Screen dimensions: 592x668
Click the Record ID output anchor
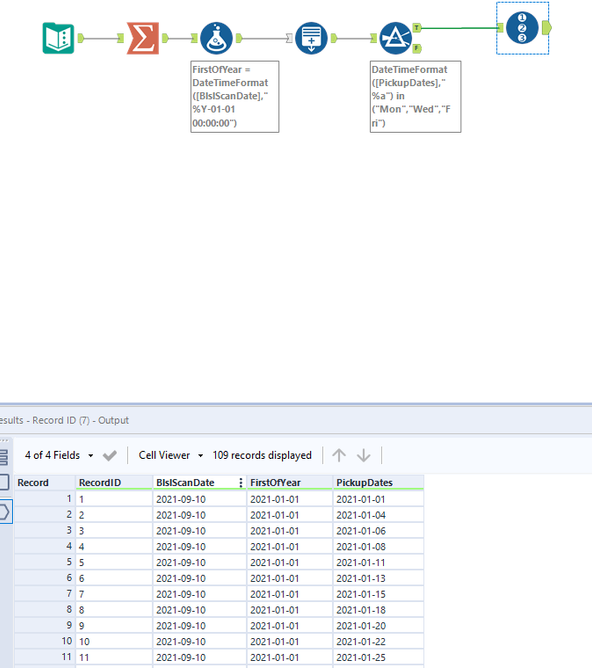[547, 28]
